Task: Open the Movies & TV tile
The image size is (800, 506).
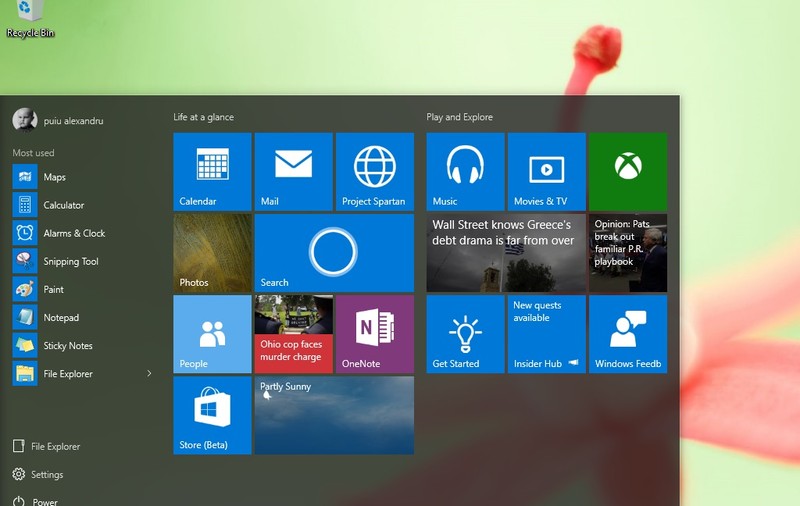Action: pos(546,171)
